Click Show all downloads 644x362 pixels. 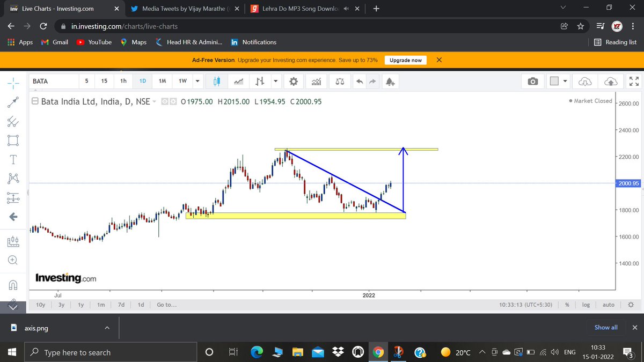tap(606, 327)
